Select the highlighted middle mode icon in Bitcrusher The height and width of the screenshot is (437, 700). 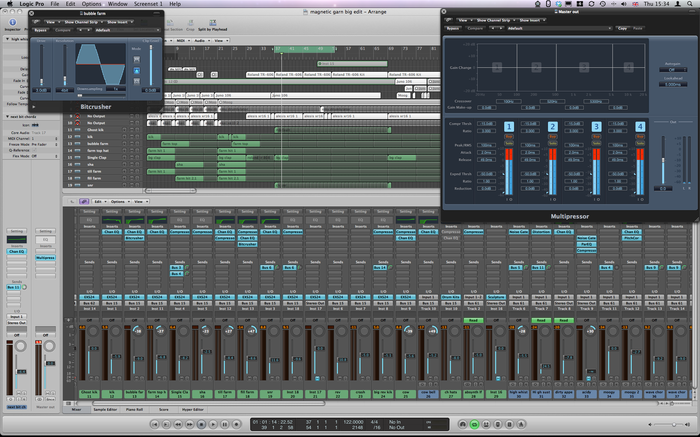(137, 71)
